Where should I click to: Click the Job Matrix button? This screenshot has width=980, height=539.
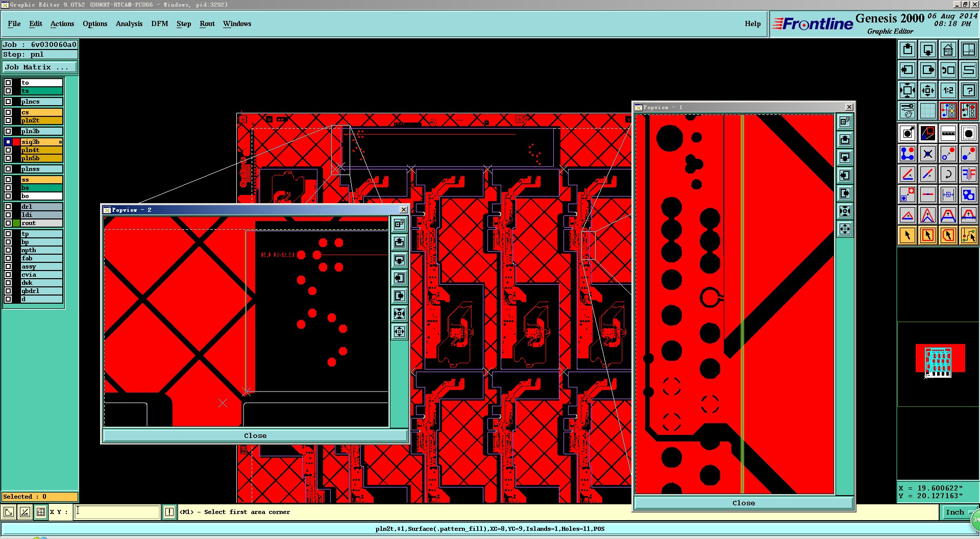pos(40,67)
